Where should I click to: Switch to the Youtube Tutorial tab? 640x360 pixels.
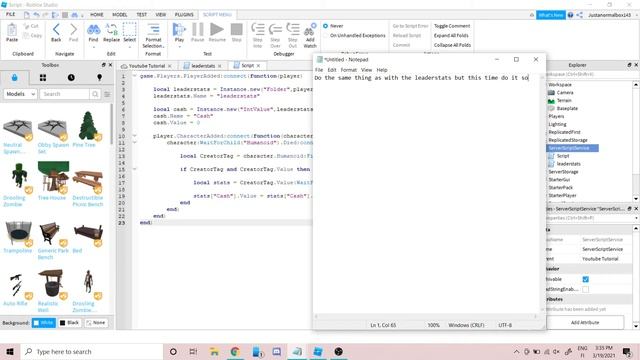click(146, 66)
